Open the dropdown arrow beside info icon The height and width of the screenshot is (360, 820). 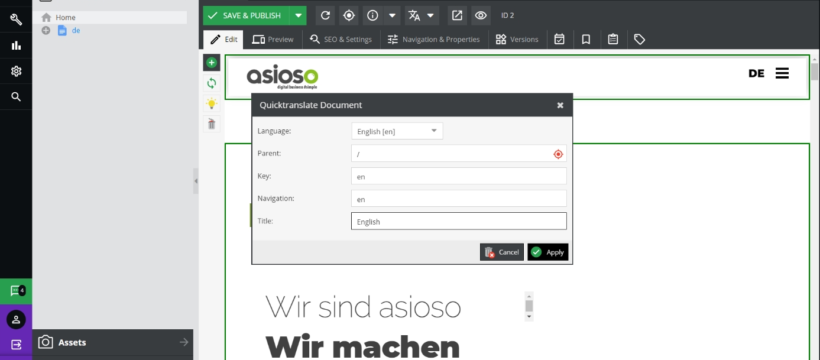pos(392,16)
